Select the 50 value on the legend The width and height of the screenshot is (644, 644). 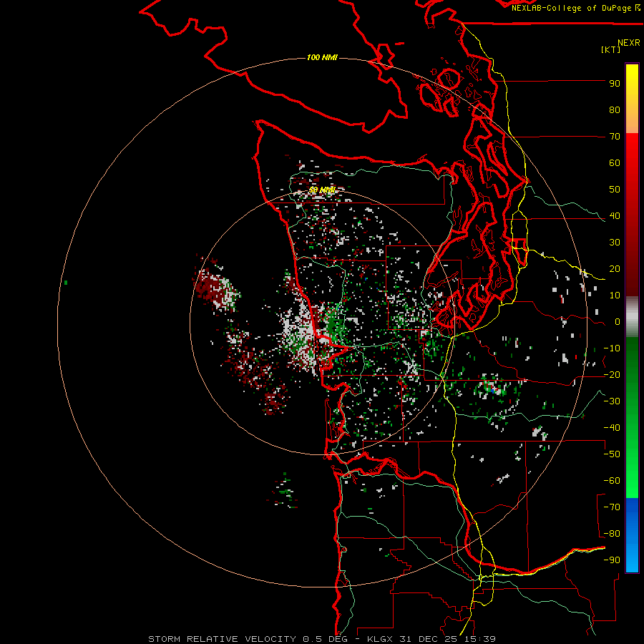click(615, 190)
